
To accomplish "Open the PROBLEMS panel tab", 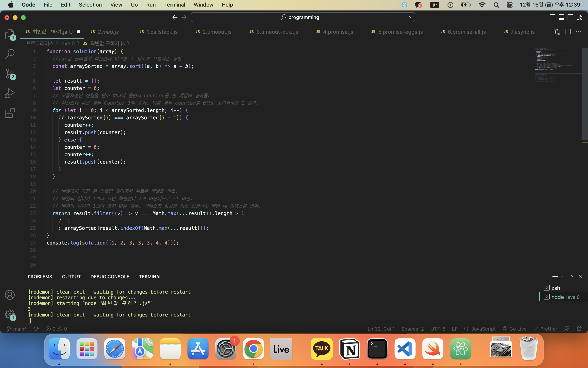I will tap(40, 277).
